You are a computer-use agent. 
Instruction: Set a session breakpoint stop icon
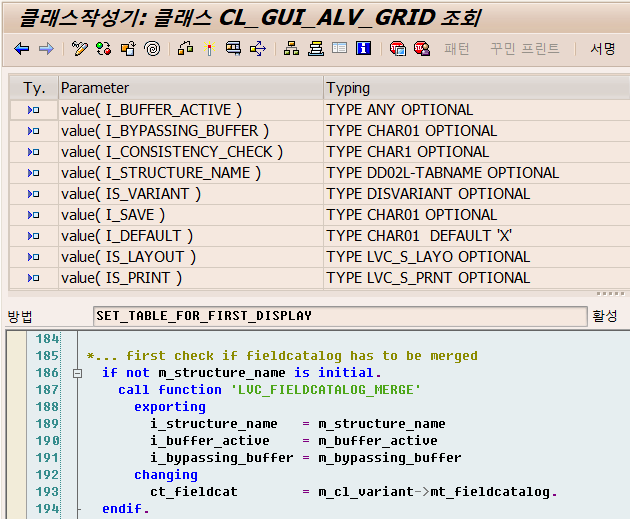pyautogui.click(x=398, y=49)
